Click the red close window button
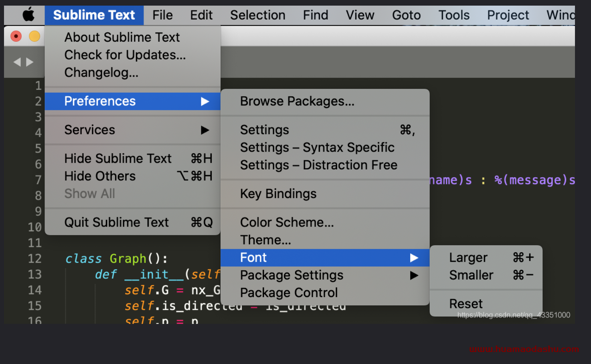Image resolution: width=591 pixels, height=364 pixels. (16, 36)
